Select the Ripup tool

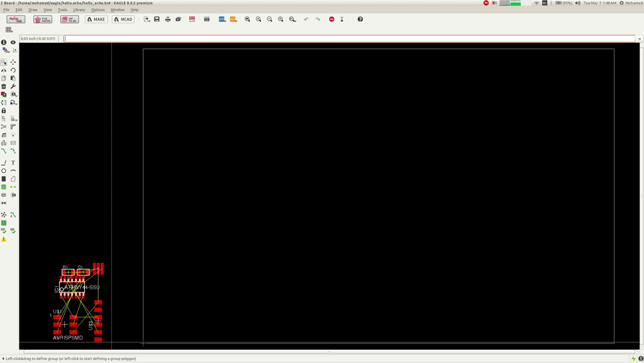[13, 151]
